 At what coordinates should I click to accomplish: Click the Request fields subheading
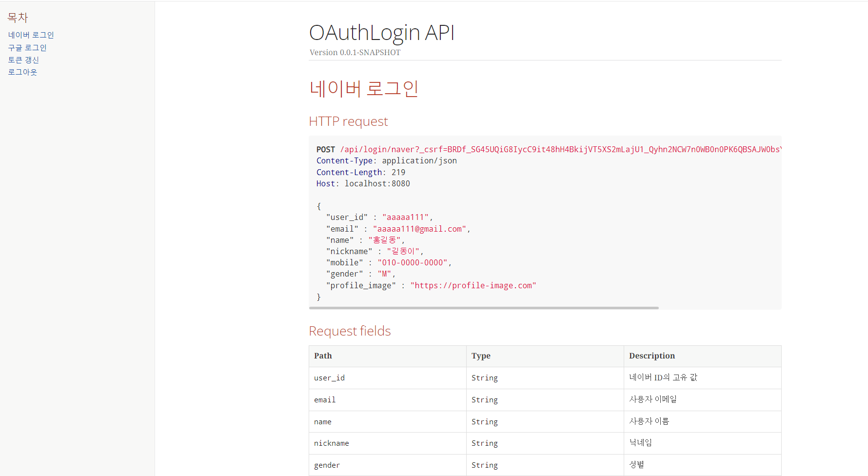click(350, 331)
